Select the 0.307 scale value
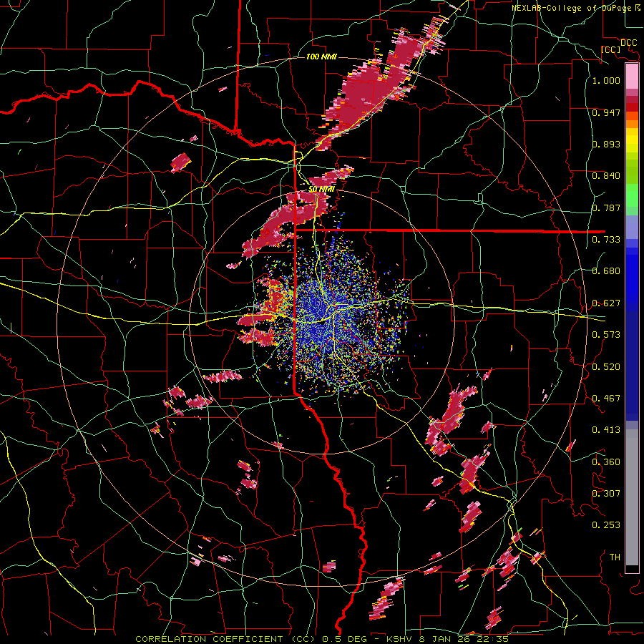 coord(606,494)
